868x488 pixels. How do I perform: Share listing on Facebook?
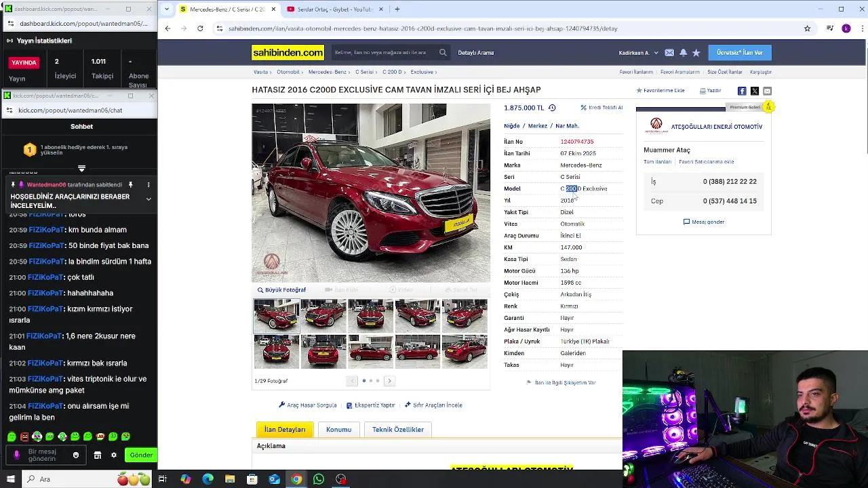(x=742, y=91)
